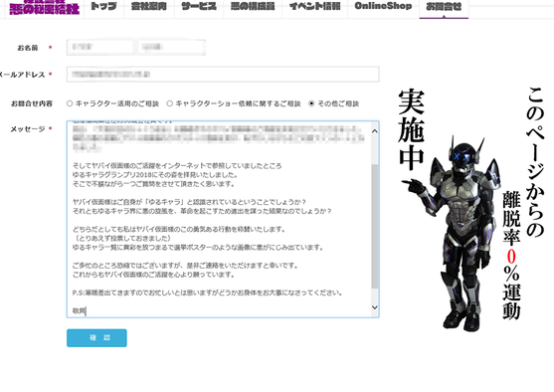Focus the first お名前 input box

coord(100,47)
